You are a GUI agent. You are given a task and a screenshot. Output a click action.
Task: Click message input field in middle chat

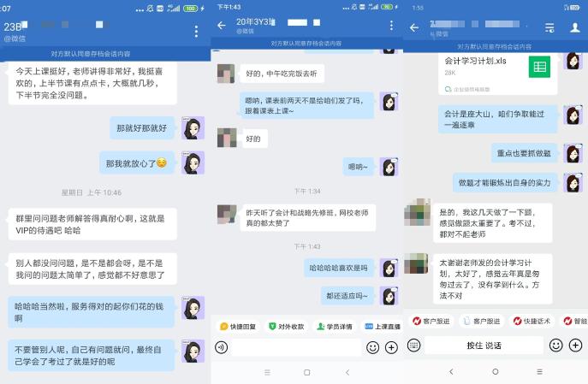pos(296,348)
